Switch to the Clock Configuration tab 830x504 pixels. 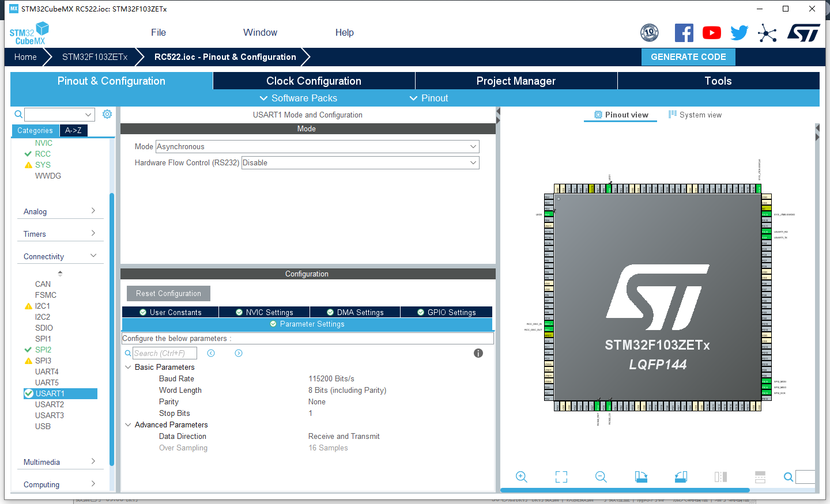[x=314, y=81]
